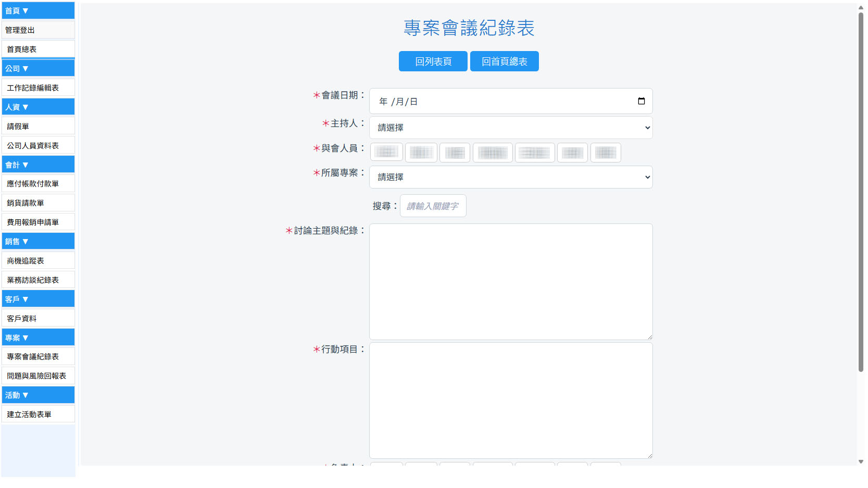Viewport: 868px width, 488px height.
Task: Open 首頁總表 in the sidebar
Action: coord(38,49)
